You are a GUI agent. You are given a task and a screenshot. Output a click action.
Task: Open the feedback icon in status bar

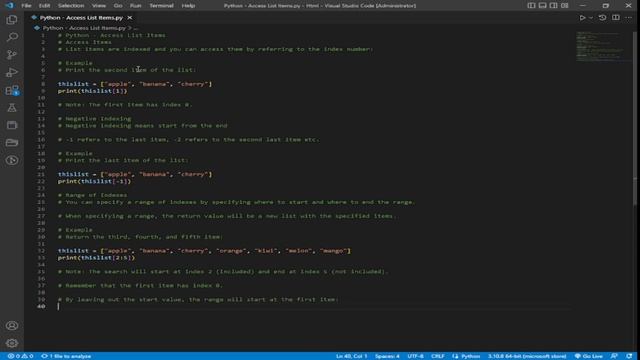(x=614, y=356)
